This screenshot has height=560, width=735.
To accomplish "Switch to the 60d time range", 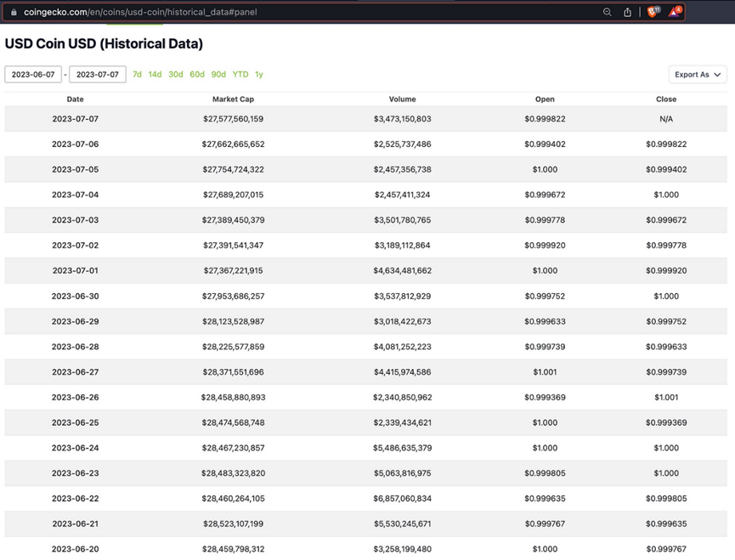I will pyautogui.click(x=197, y=75).
